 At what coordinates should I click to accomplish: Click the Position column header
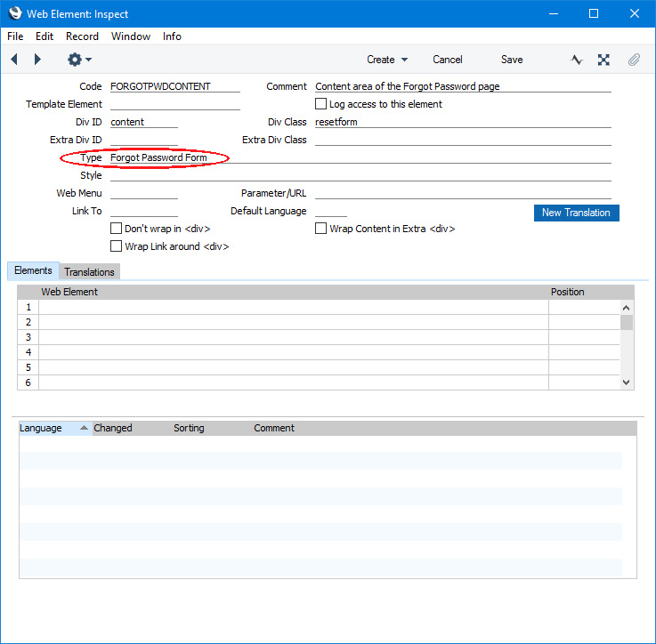pyautogui.click(x=567, y=292)
